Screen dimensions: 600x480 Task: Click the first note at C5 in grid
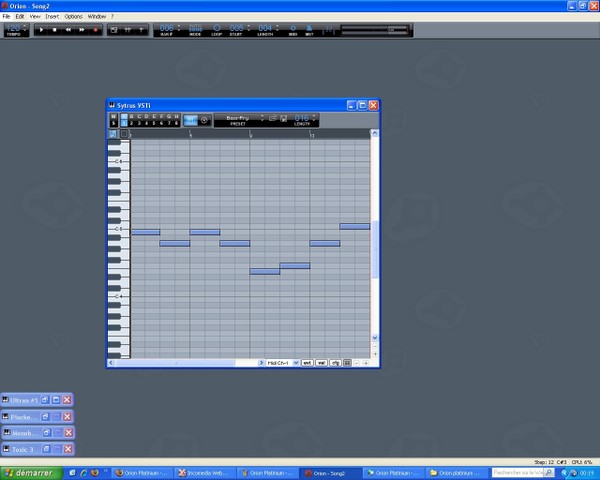[x=145, y=232]
